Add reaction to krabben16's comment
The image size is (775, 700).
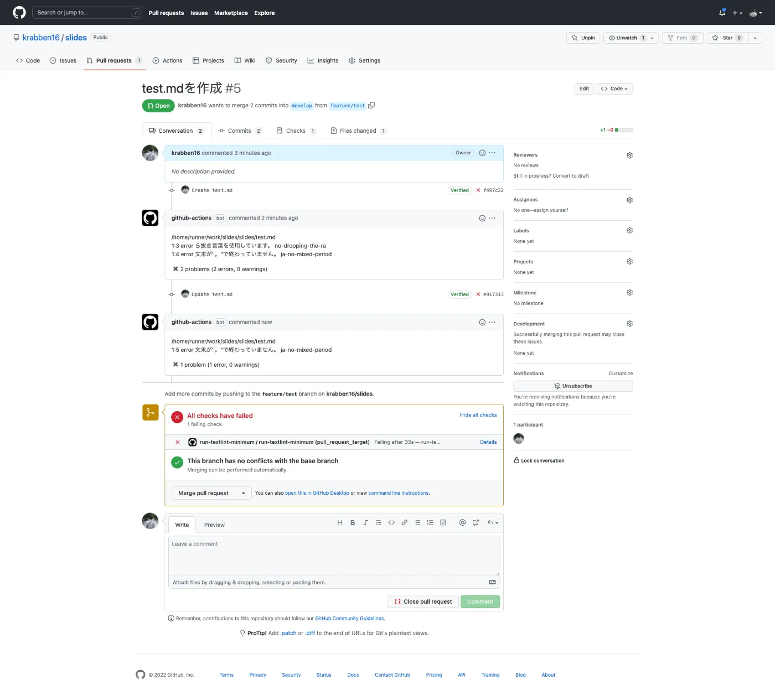pos(482,153)
